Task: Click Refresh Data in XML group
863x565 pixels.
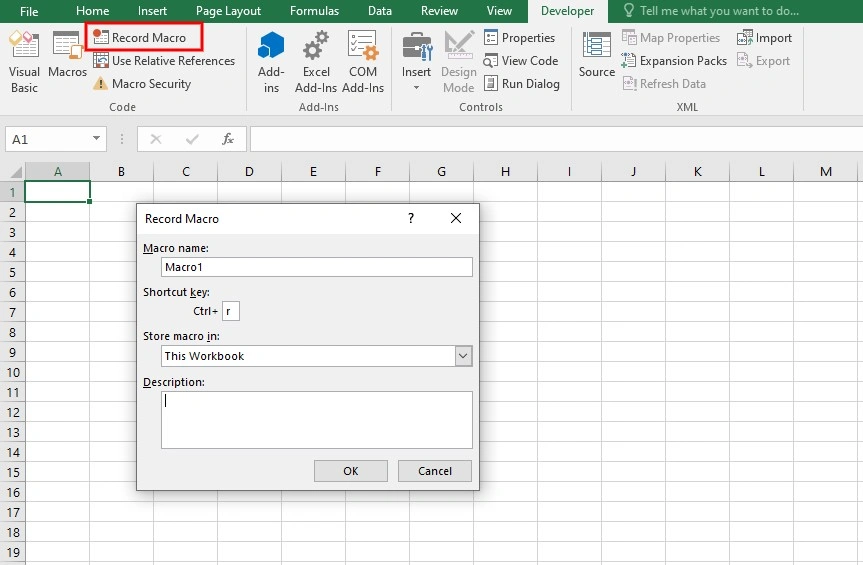Action: coord(664,84)
